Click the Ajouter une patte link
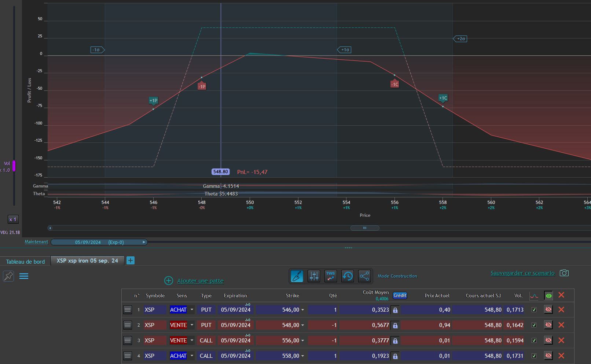 coord(200,281)
